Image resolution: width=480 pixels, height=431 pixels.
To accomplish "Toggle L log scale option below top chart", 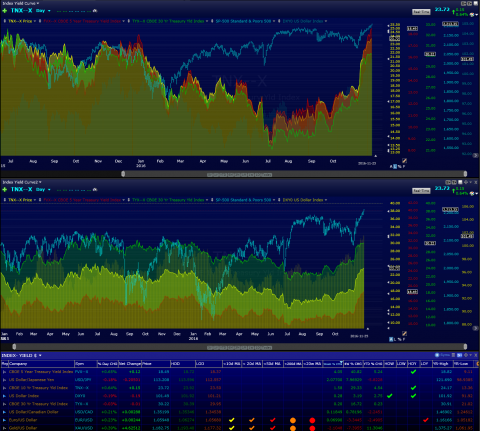I will [395, 166].
